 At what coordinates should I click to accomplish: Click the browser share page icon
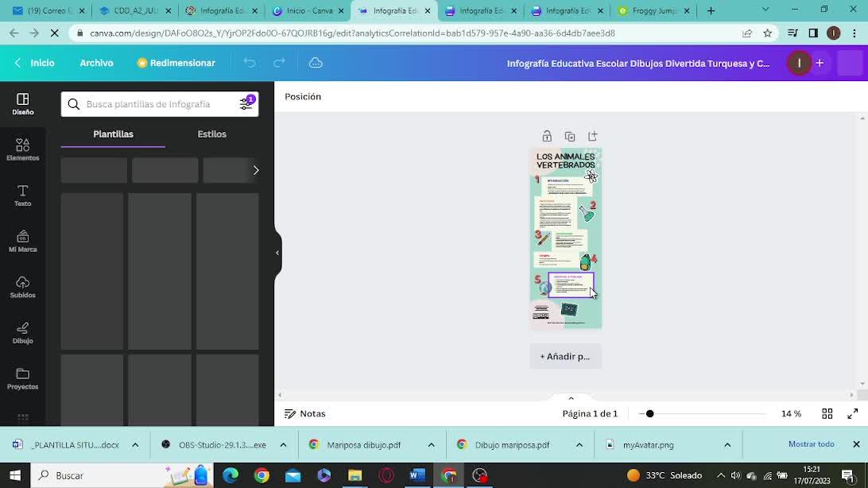coord(746,33)
